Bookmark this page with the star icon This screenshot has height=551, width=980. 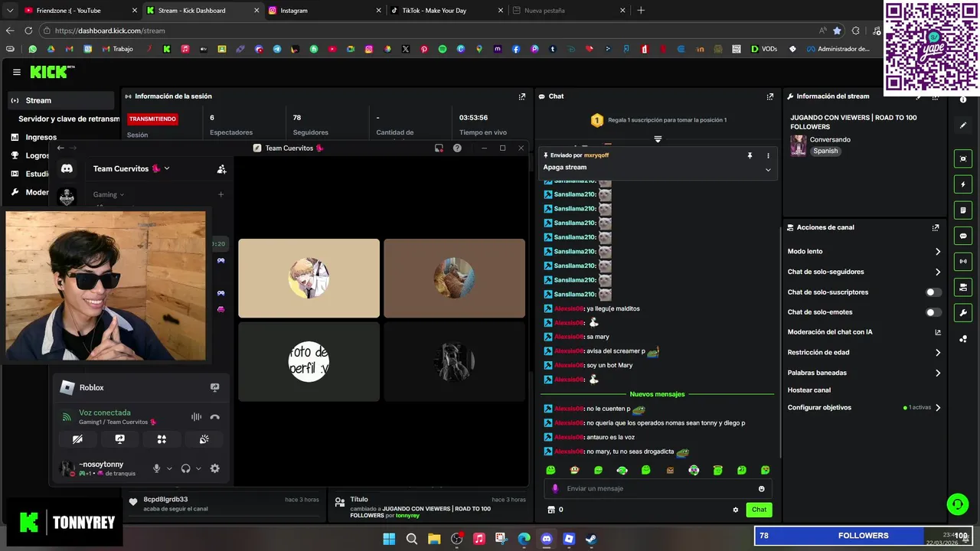pyautogui.click(x=837, y=31)
